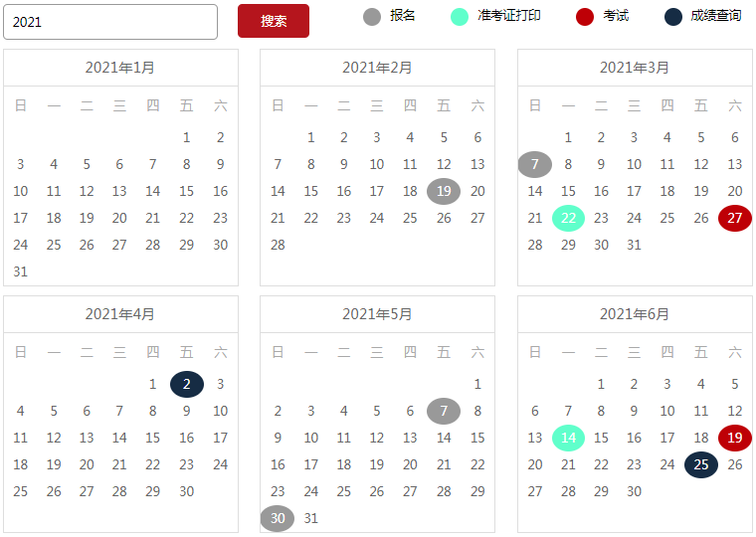Click February 28 in the calendar
This screenshot has width=756, height=537.
point(278,245)
